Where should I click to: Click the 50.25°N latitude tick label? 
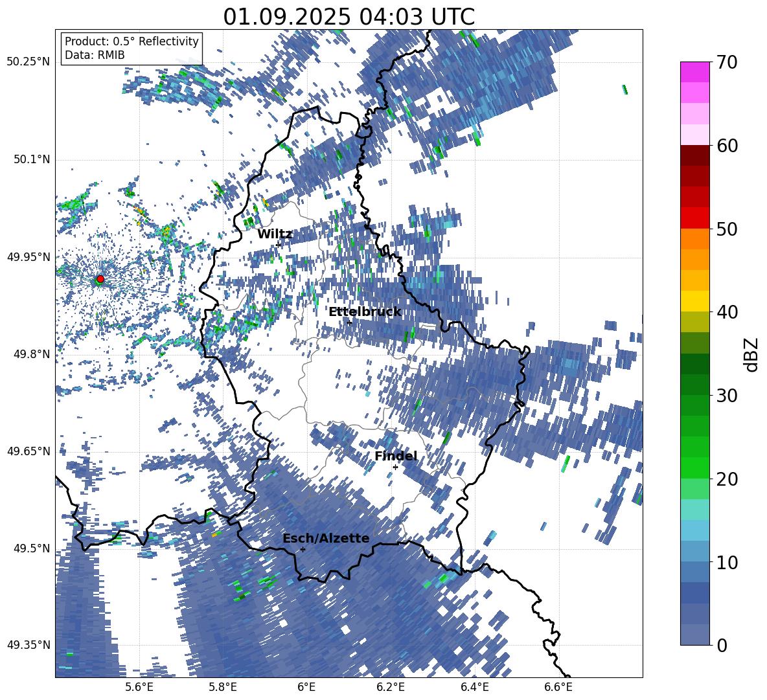coord(29,62)
